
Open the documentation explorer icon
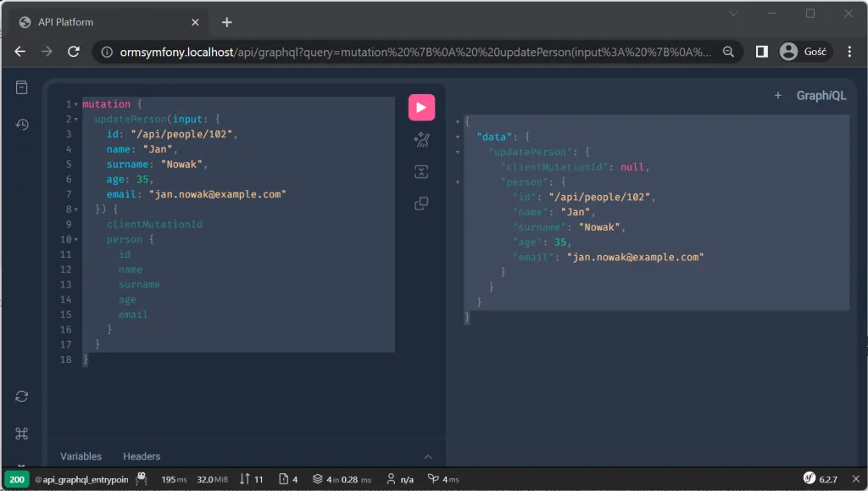click(x=21, y=87)
